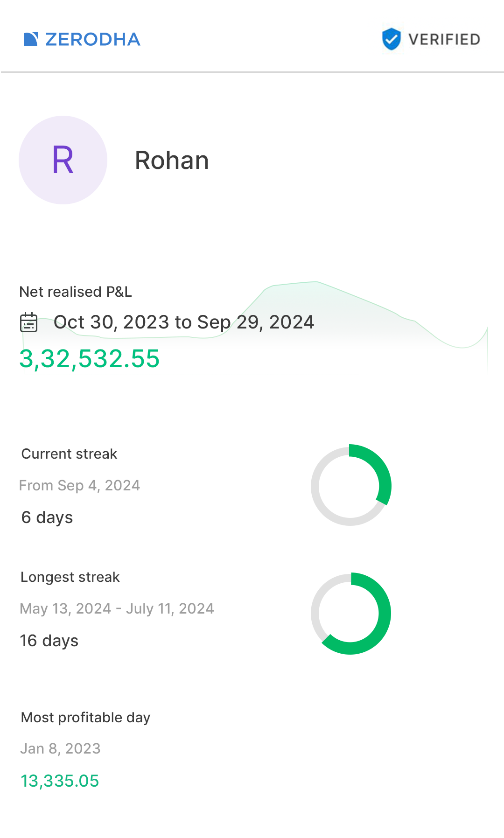504x838 pixels.
Task: Click the Longest streak label
Action: pos(70,577)
